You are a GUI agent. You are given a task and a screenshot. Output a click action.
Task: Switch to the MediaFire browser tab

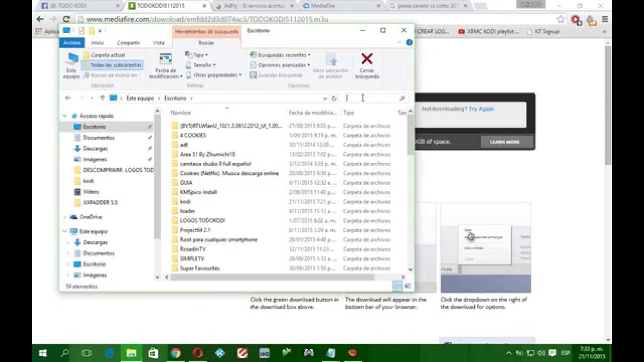[341, 6]
